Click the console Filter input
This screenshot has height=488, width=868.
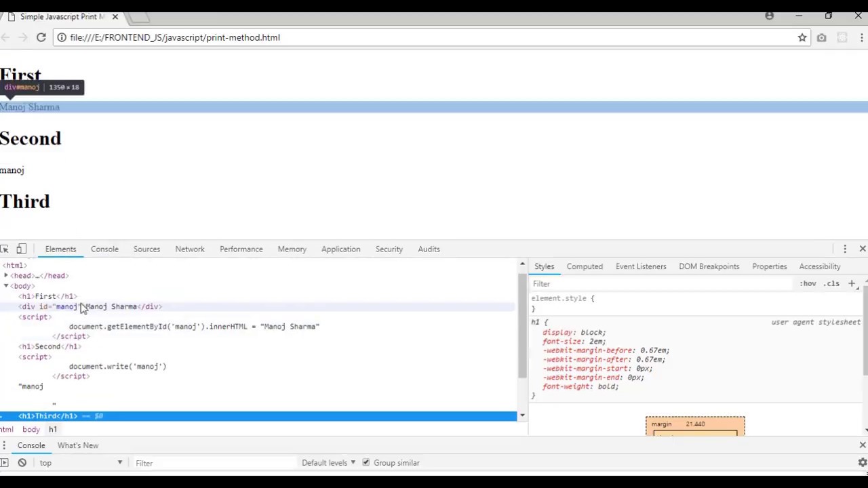(x=214, y=463)
